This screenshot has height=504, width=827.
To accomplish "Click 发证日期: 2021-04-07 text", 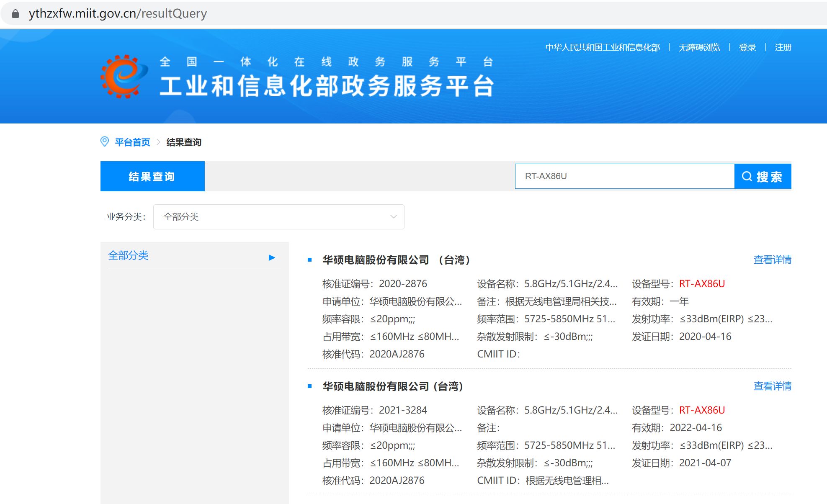I will tap(682, 463).
